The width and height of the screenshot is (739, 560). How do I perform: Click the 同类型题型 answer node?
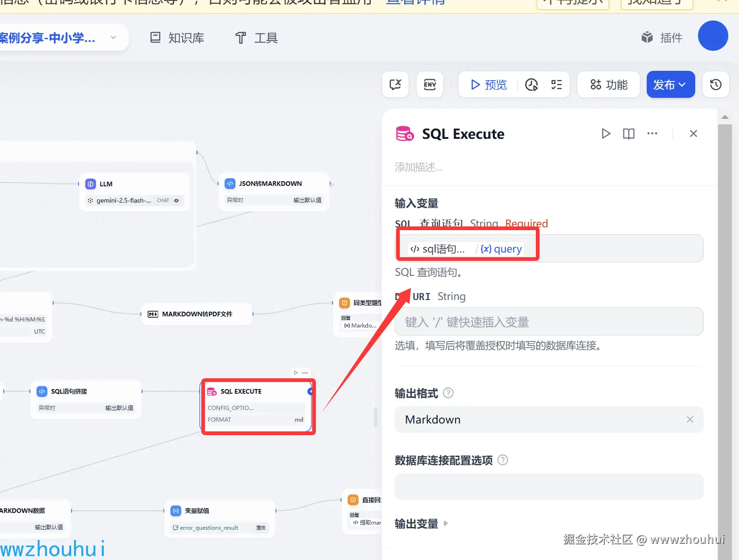pyautogui.click(x=358, y=314)
